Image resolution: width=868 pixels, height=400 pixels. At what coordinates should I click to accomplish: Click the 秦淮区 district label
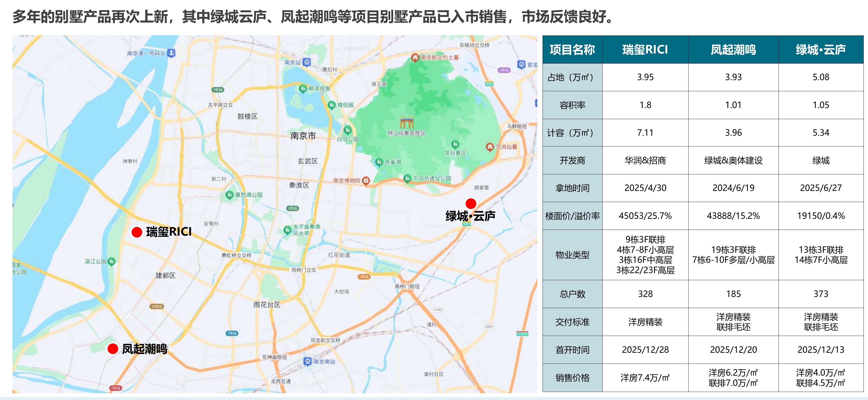(299, 185)
